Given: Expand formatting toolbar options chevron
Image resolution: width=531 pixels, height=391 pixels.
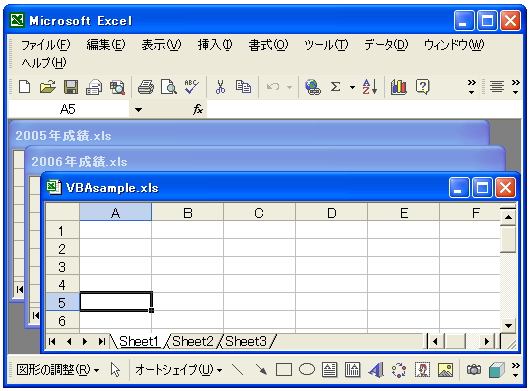Looking at the screenshot, I should click(x=515, y=87).
